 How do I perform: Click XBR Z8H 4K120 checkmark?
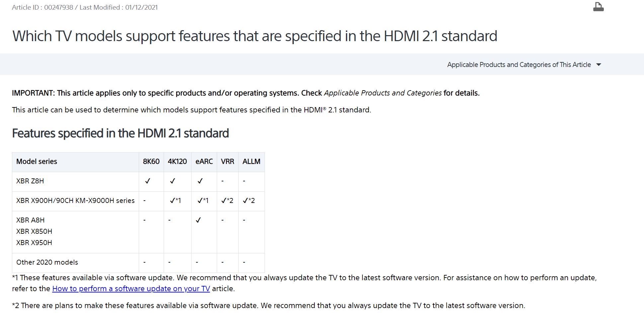coord(172,181)
